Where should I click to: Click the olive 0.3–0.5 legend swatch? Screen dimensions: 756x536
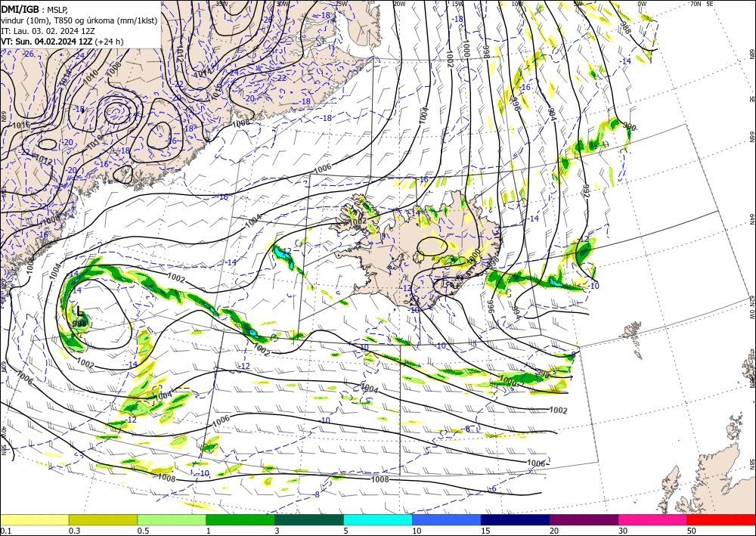[x=103, y=519]
